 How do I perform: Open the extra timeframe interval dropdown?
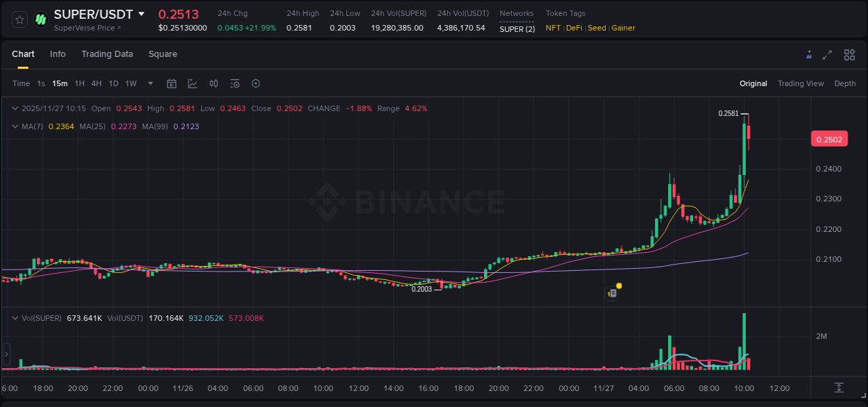click(149, 83)
